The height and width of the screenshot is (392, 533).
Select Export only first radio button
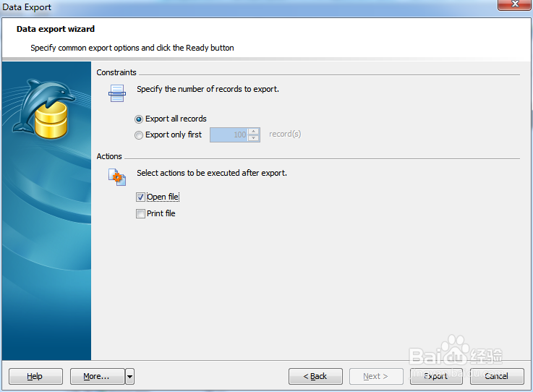pyautogui.click(x=138, y=135)
